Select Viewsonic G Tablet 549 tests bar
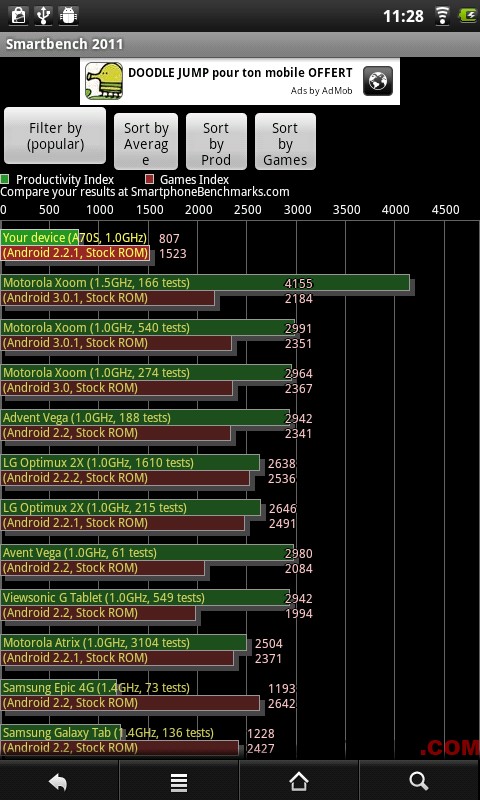 click(x=145, y=597)
